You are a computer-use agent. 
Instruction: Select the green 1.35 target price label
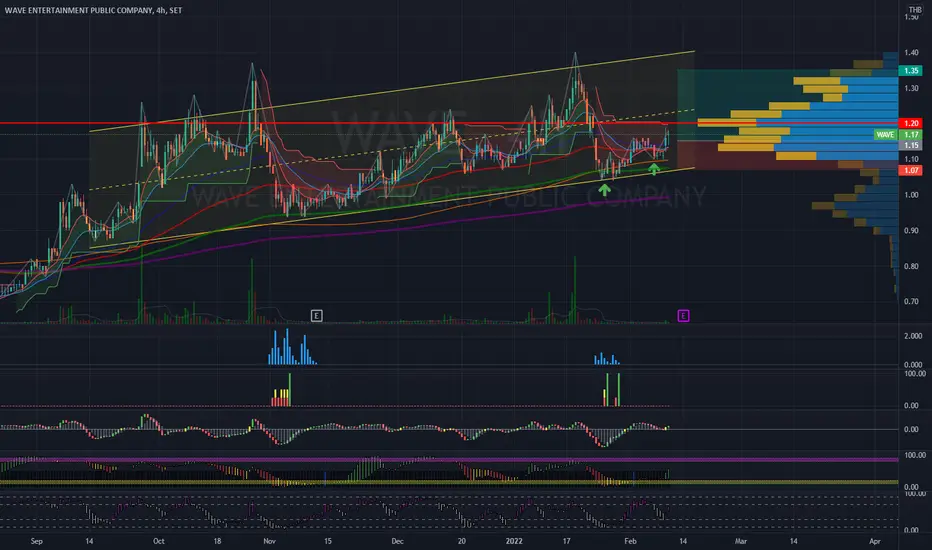point(911,71)
